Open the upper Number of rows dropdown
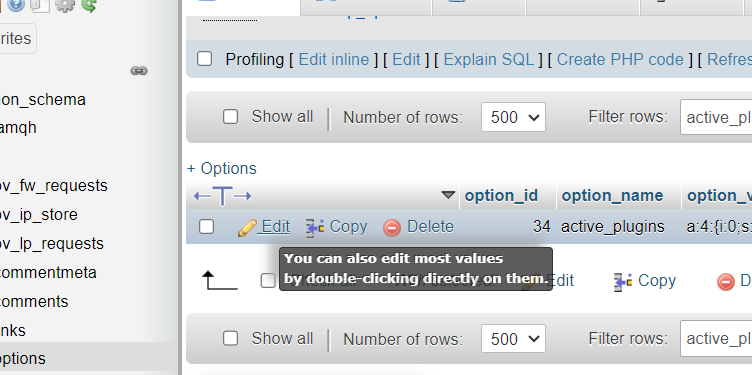752x375 pixels. (x=513, y=117)
